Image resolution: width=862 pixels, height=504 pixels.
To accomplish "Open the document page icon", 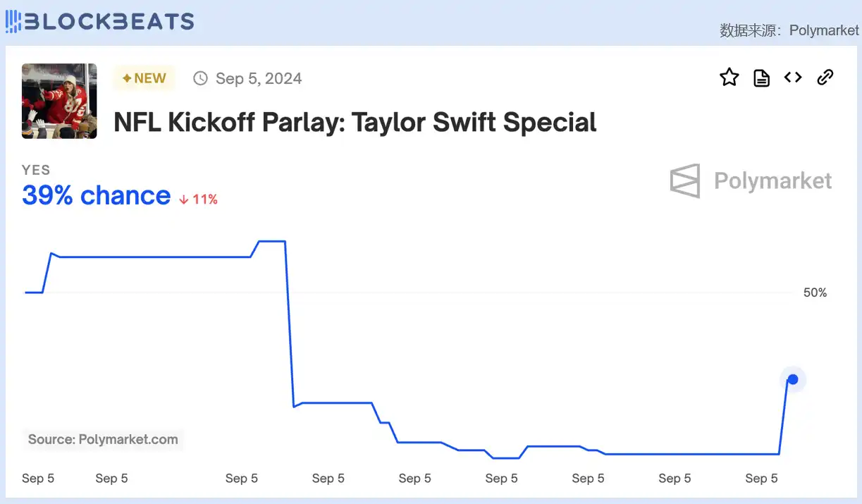I will pyautogui.click(x=761, y=78).
